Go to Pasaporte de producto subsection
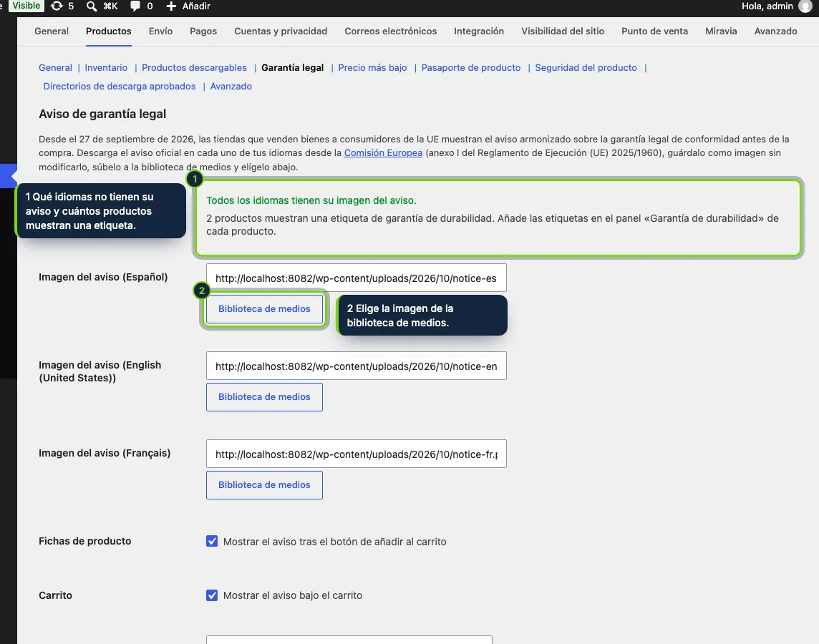Image resolution: width=819 pixels, height=644 pixels. [471, 68]
